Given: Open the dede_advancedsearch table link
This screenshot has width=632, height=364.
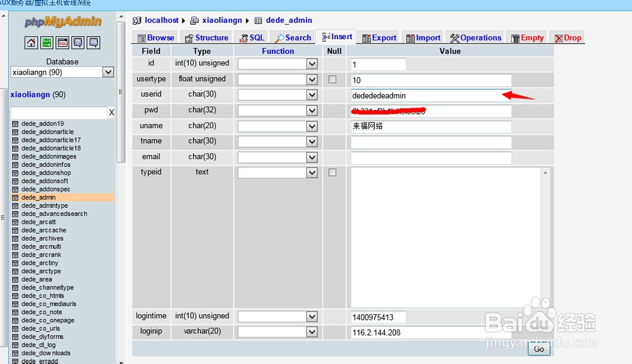Looking at the screenshot, I should (54, 214).
